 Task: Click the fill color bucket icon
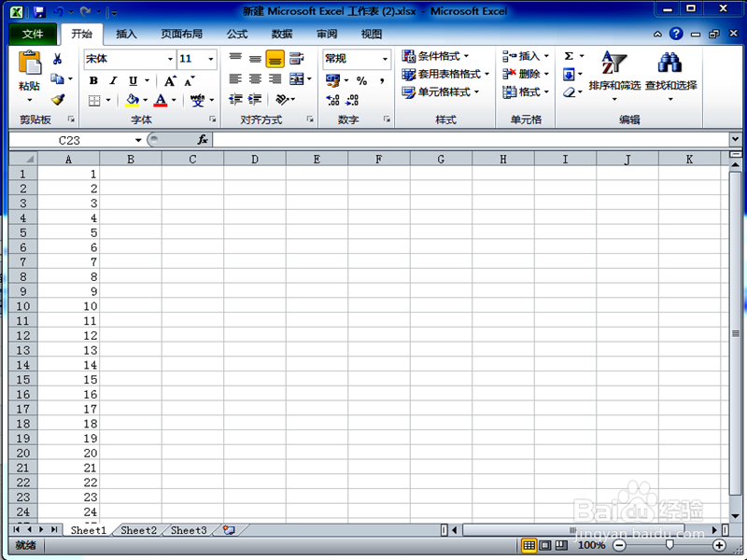tap(132, 100)
